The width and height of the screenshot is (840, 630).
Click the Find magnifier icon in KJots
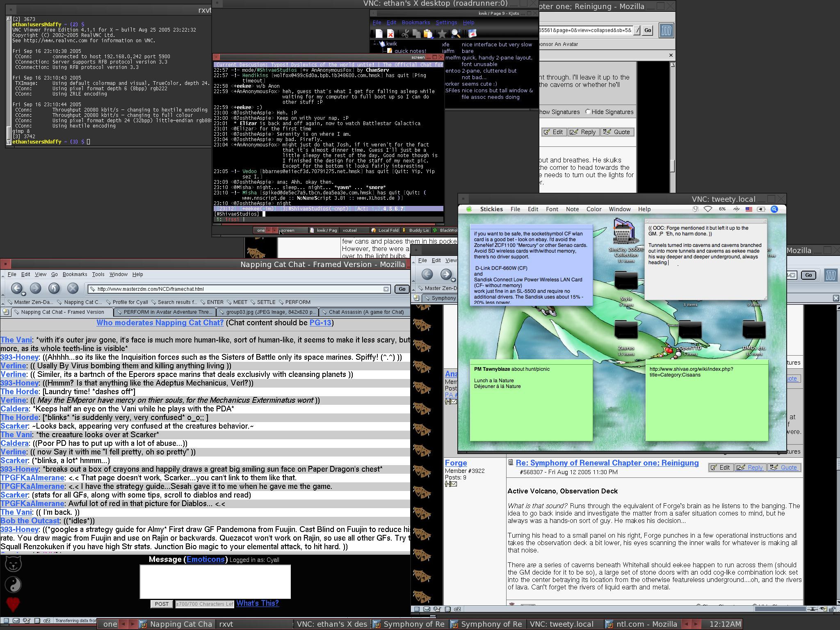pyautogui.click(x=456, y=34)
